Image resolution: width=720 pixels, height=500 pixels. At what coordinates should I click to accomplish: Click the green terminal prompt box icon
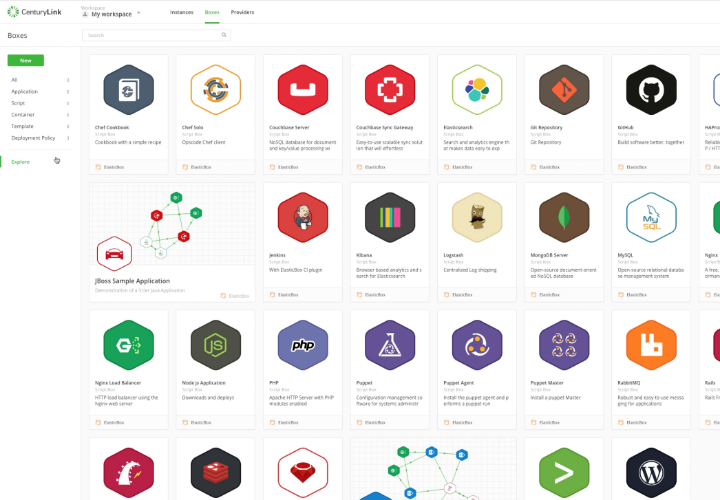564,473
